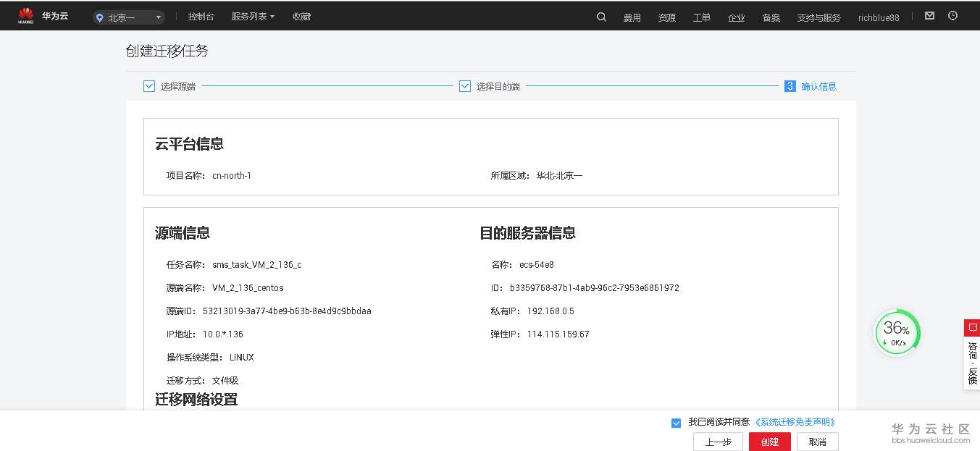Open the 控制台 console menu
Viewport: 980px width, 451px height.
pyautogui.click(x=201, y=17)
